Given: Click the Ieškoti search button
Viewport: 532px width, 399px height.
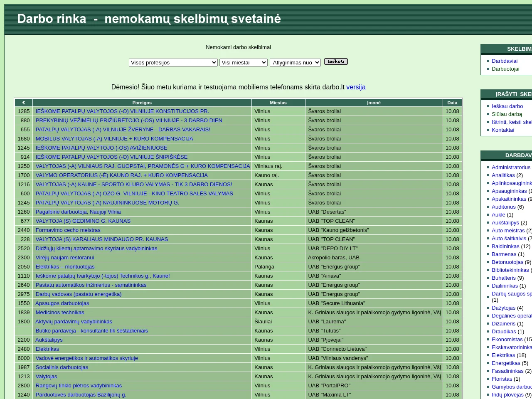Looking at the screenshot, I should [x=336, y=62].
